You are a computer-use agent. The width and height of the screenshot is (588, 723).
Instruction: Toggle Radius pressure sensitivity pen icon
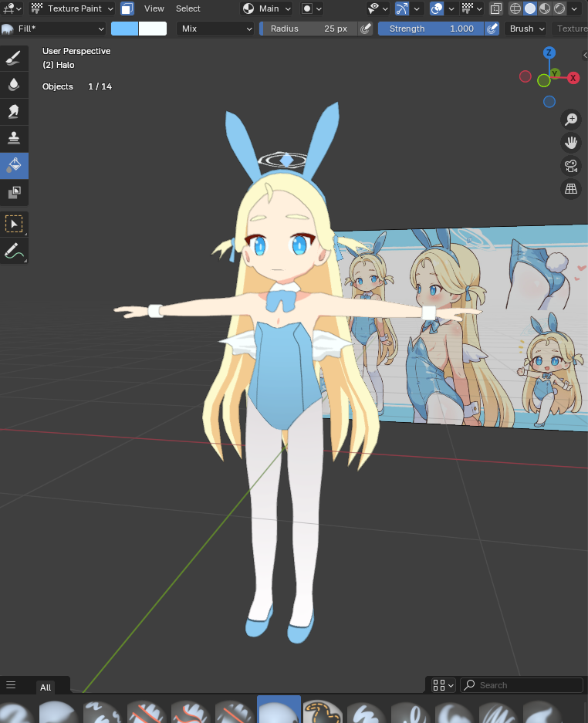[366, 29]
